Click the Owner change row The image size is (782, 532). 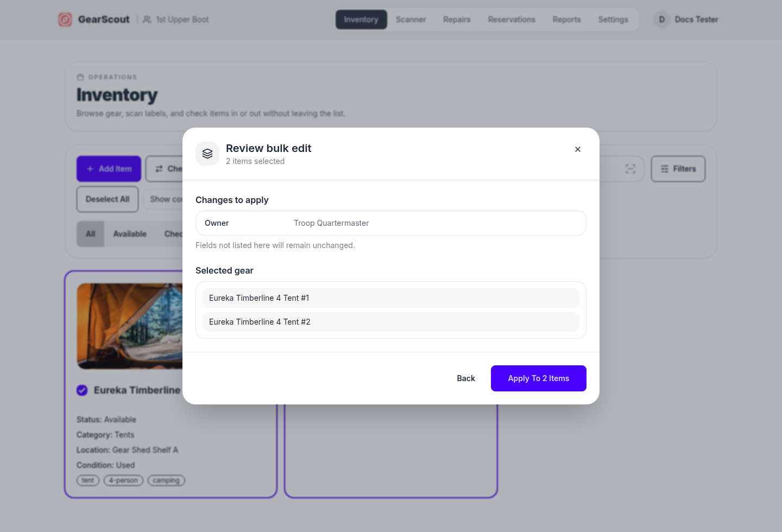[x=391, y=223]
